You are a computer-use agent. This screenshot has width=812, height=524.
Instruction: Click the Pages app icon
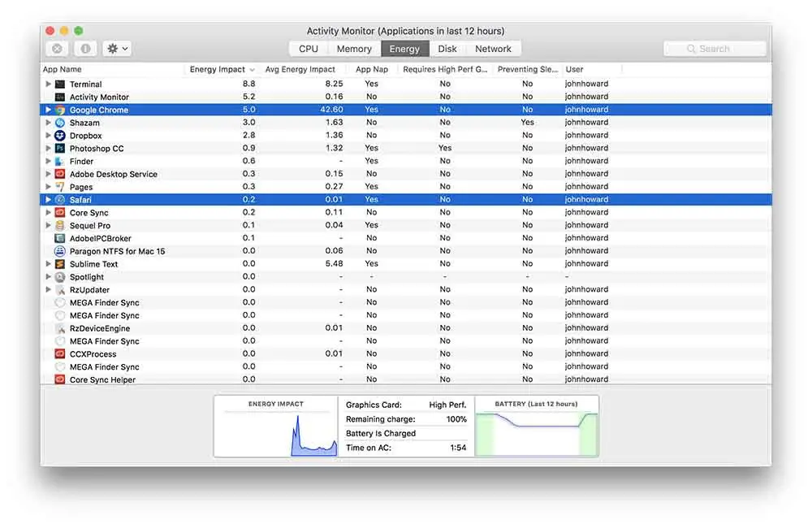click(x=60, y=187)
